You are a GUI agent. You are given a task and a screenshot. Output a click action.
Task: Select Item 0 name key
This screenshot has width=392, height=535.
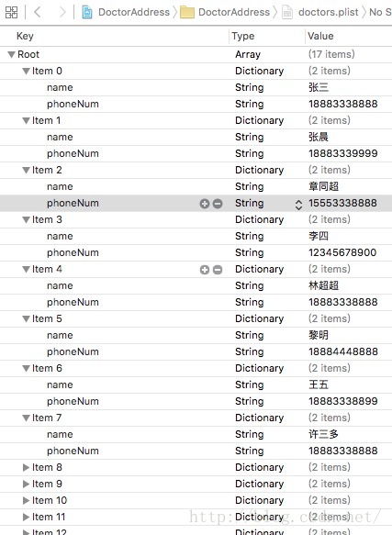(60, 88)
